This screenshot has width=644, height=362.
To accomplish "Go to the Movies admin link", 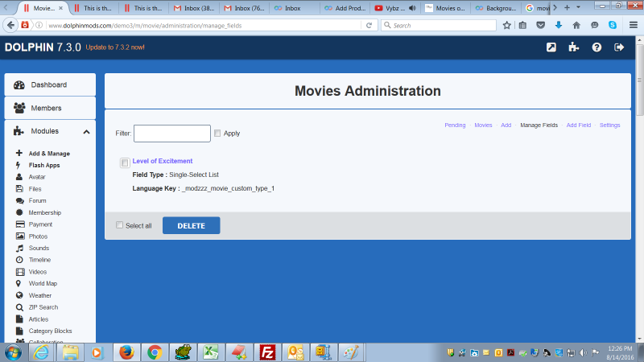I will tap(483, 125).
